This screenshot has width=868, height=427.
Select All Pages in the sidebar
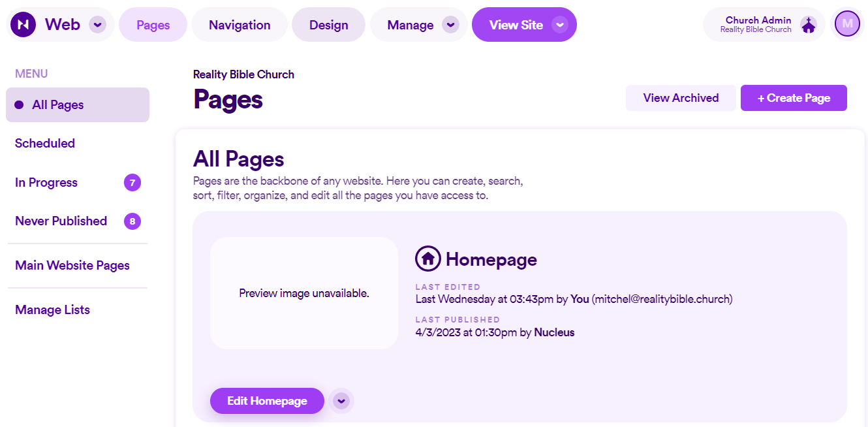pos(78,105)
